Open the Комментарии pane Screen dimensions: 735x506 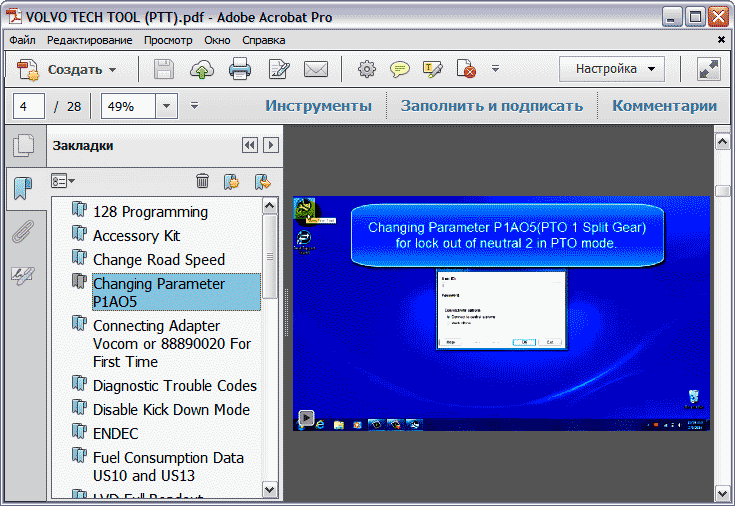[x=664, y=106]
